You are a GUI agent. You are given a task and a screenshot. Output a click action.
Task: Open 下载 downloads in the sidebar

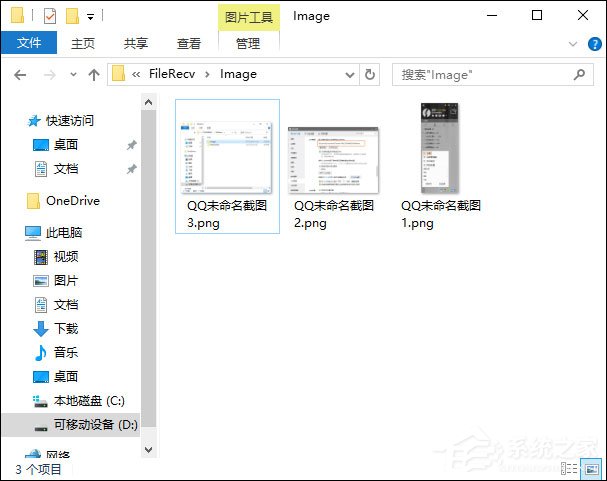point(65,328)
